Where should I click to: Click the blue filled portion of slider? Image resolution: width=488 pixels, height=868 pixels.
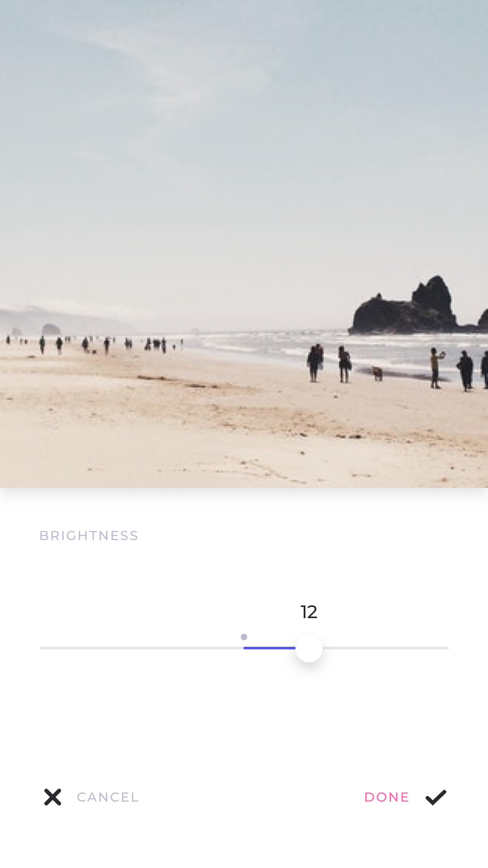click(269, 648)
